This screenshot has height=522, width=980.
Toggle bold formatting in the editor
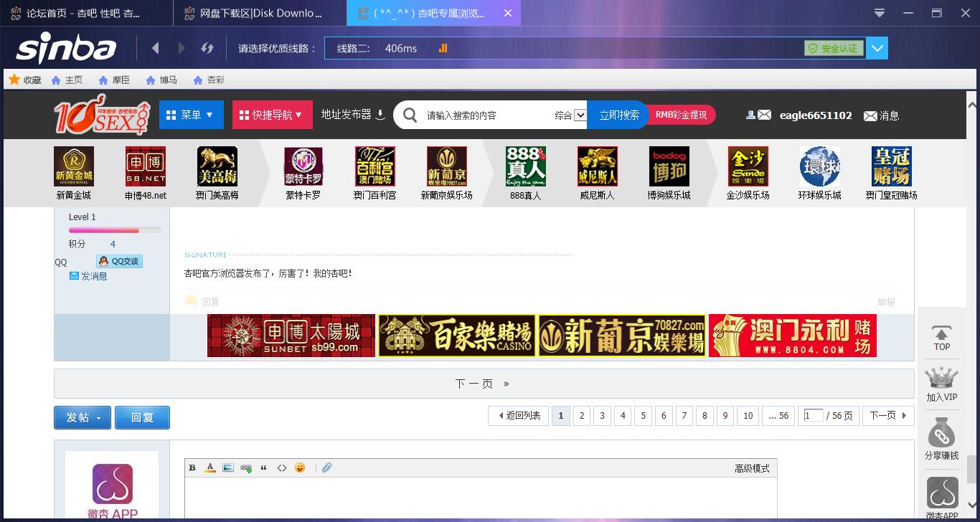pos(192,468)
